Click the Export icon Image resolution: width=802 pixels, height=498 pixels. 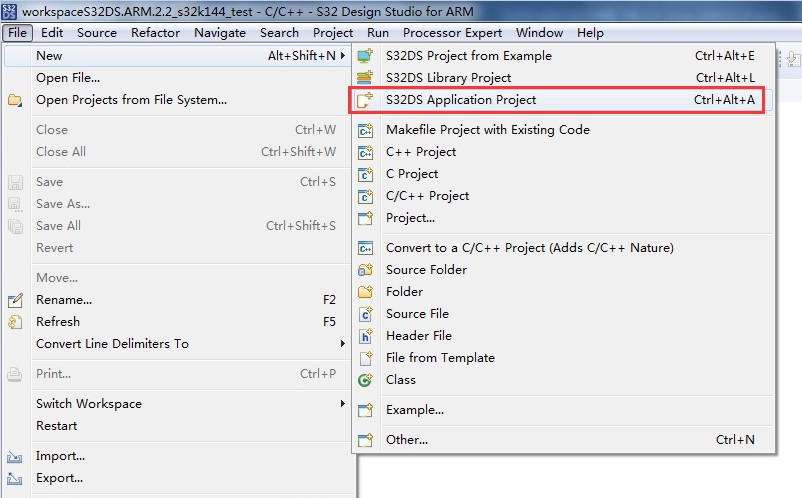pyautogui.click(x=15, y=478)
